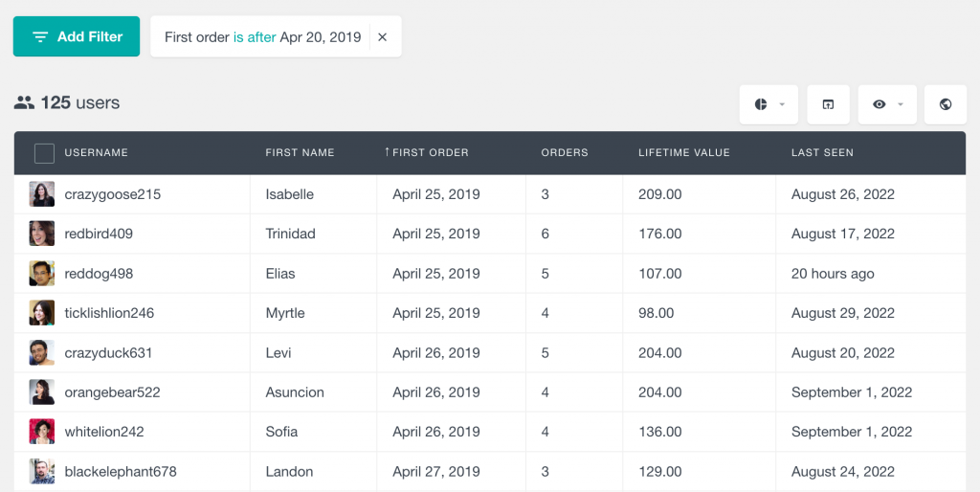The image size is (980, 492).
Task: Open the eye column visibility dropdown
Action: pos(887,104)
